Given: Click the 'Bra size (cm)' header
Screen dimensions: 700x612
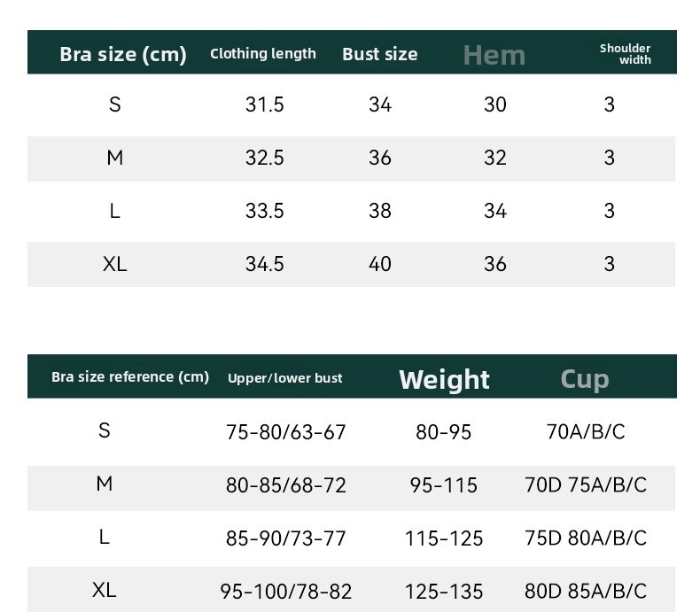Looking at the screenshot, I should pyautogui.click(x=123, y=54).
